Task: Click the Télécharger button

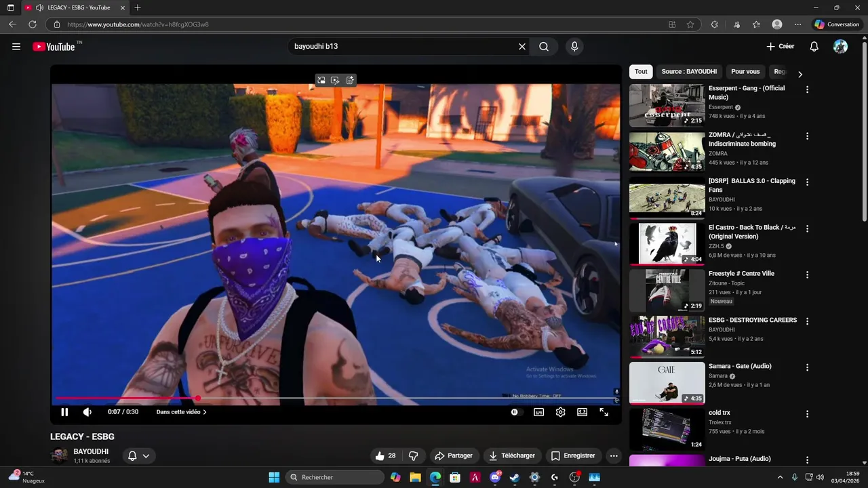Action: (512, 456)
